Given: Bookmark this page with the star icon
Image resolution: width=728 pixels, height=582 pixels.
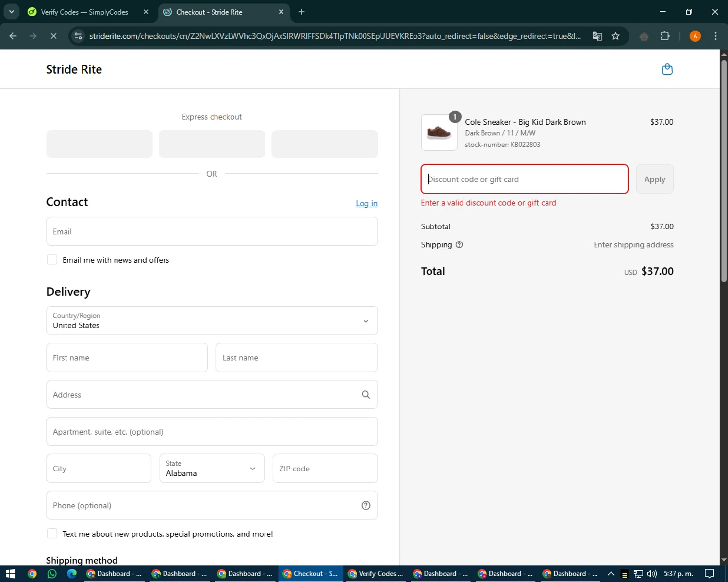Looking at the screenshot, I should [x=615, y=36].
